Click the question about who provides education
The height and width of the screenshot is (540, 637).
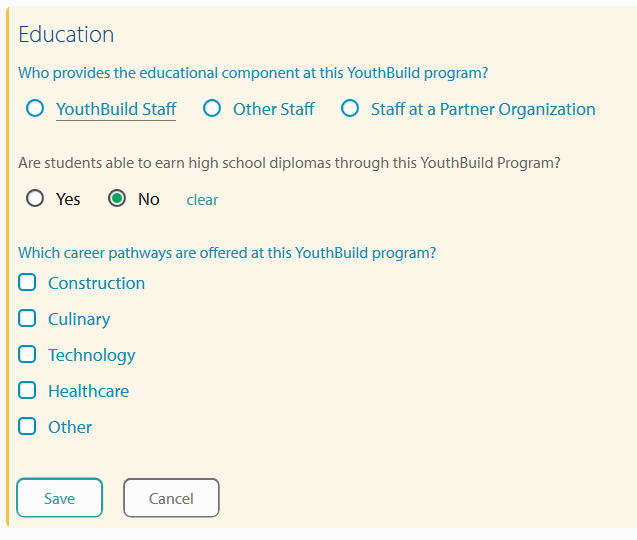pyautogui.click(x=253, y=73)
